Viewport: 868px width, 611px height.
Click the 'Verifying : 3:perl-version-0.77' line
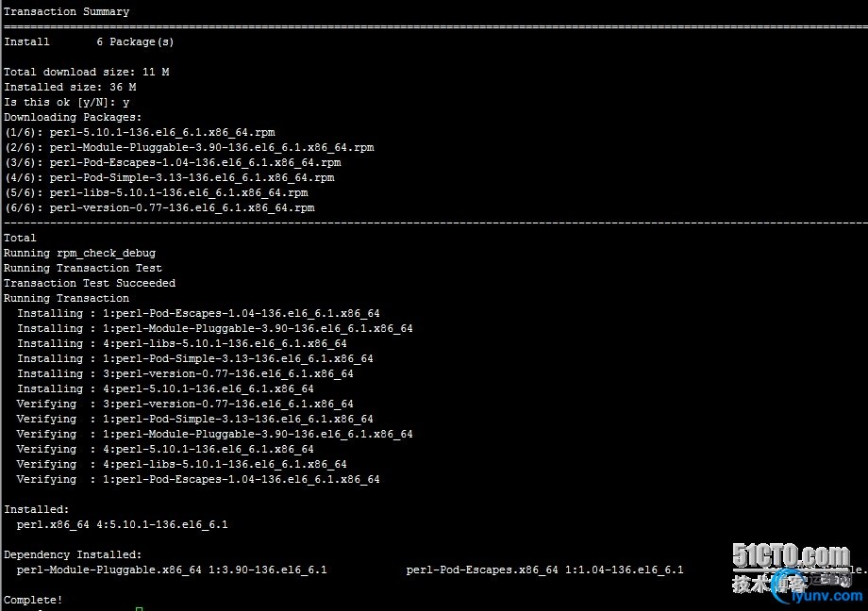point(185,404)
